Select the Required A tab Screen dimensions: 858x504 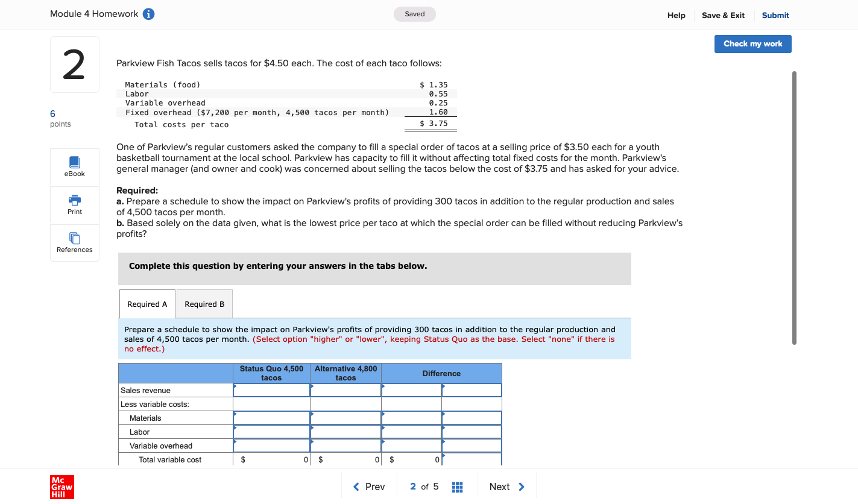[x=147, y=304]
